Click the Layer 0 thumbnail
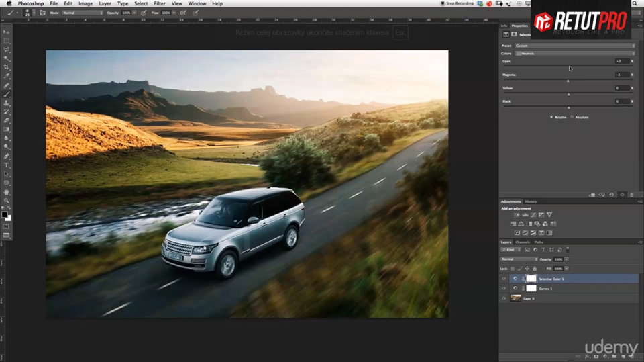Screen dimensions: 644x362 coord(515,298)
